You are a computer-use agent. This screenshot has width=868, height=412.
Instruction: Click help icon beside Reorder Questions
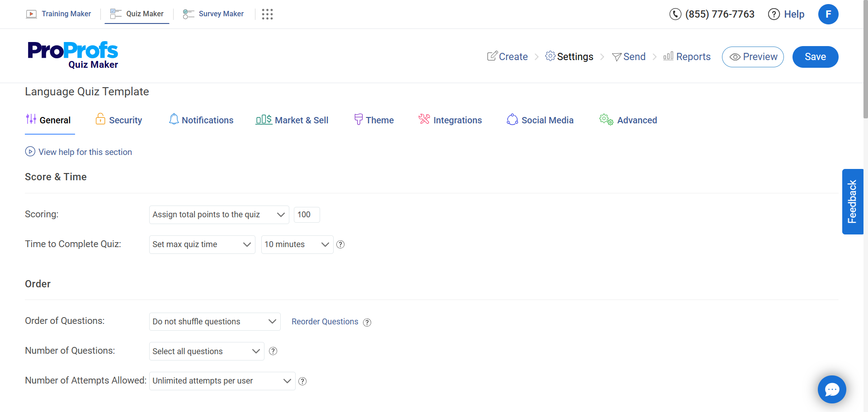pos(367,322)
